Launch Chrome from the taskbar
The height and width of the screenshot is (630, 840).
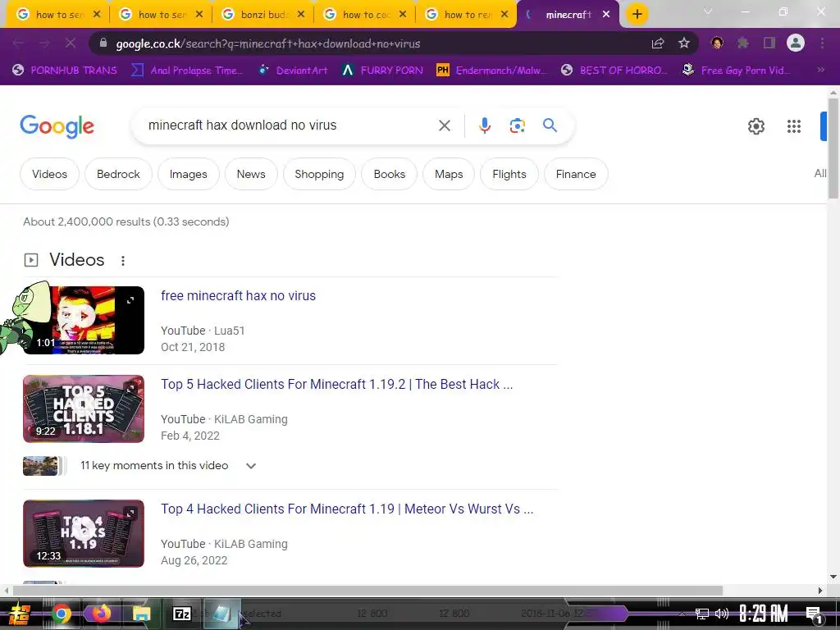[x=61, y=614]
